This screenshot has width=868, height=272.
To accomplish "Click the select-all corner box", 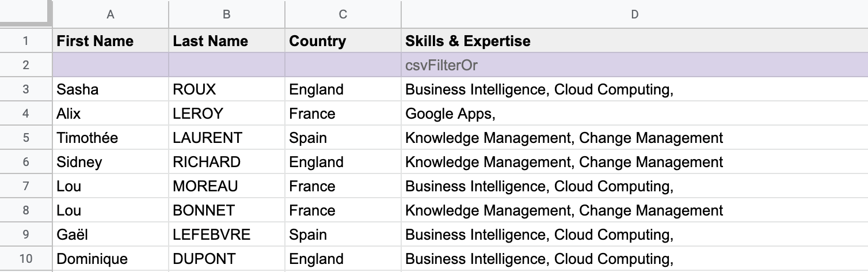I will coord(25,13).
